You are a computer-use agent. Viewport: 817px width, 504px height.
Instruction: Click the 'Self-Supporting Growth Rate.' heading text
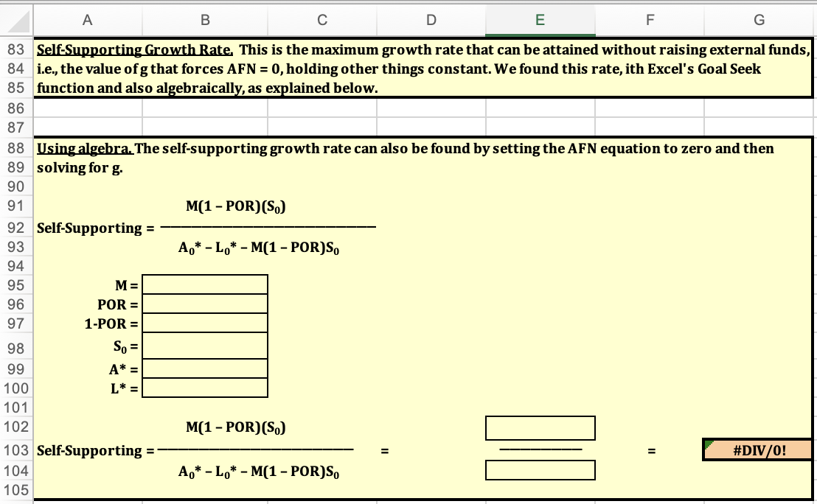pos(134,50)
